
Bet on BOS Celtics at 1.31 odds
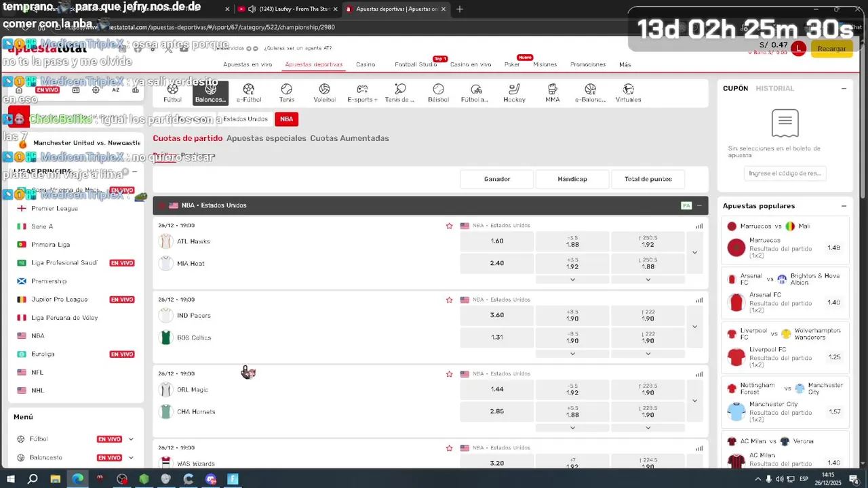tap(497, 338)
